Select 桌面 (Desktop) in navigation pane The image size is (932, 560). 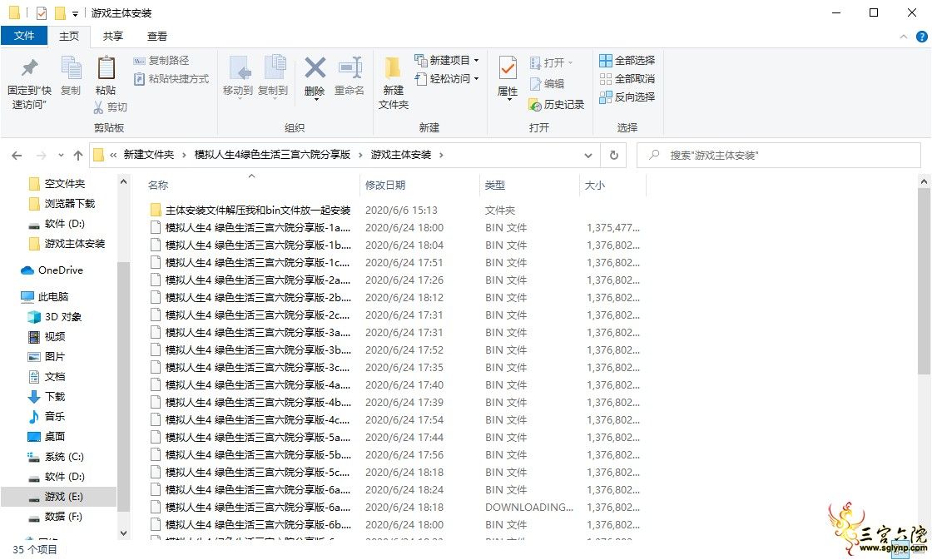[47, 436]
